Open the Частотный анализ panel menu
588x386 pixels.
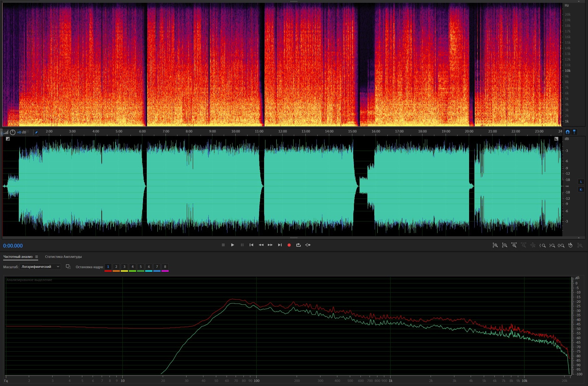[37, 257]
